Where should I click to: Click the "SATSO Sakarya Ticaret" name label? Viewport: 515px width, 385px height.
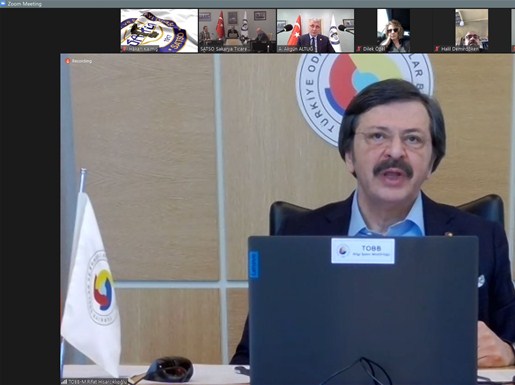pos(224,49)
